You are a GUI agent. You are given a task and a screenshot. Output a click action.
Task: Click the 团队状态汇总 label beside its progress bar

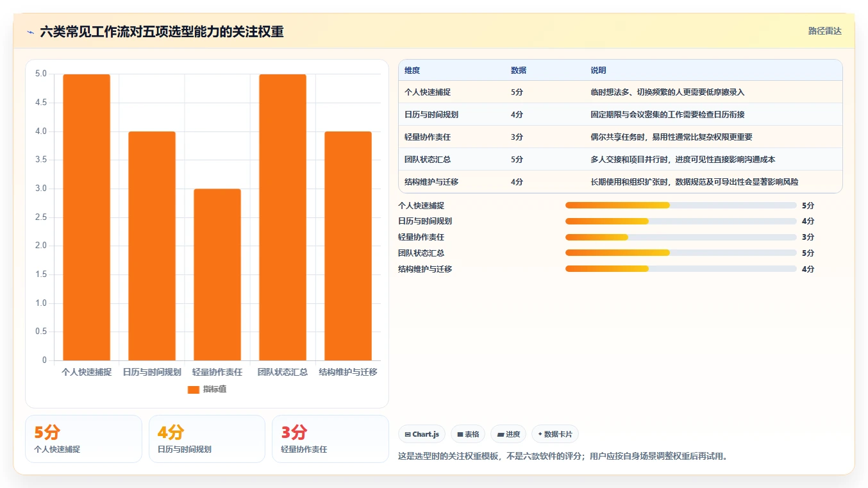421,253
